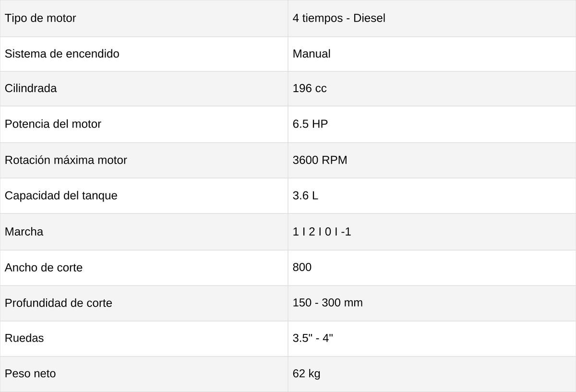Click the 'Ancho de corte' label
The image size is (576, 392).
44,267
